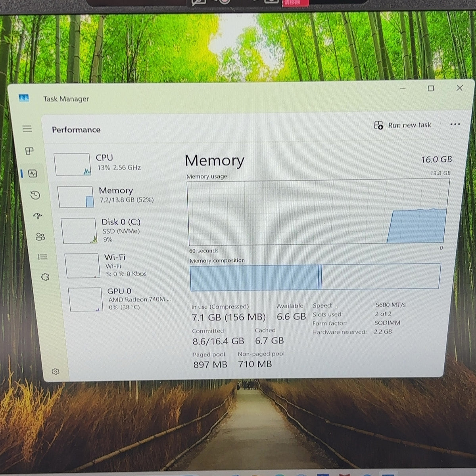Open the Task Manager navigation hamburger menu
Image resolution: width=476 pixels, height=476 pixels.
tap(27, 129)
